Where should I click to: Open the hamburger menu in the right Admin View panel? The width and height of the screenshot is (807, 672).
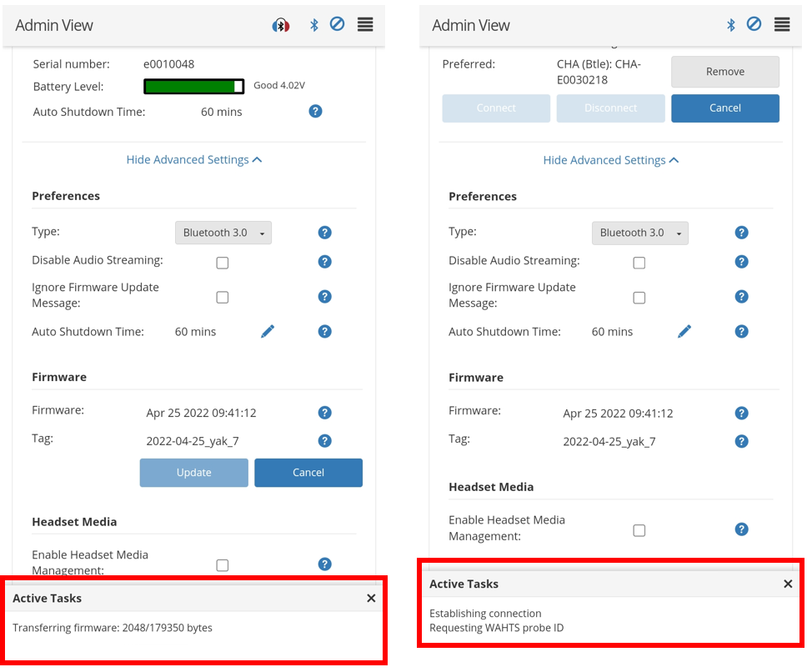pos(781,25)
